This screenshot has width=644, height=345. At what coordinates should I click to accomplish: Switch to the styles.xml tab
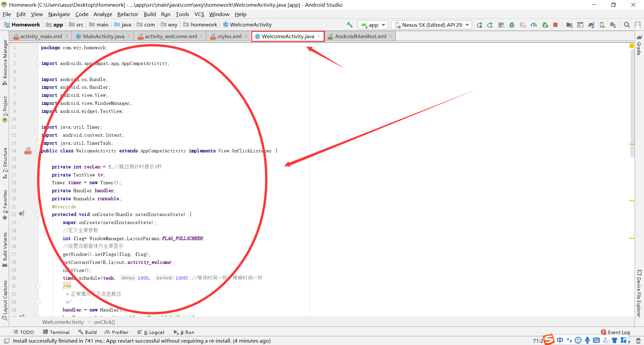point(229,36)
